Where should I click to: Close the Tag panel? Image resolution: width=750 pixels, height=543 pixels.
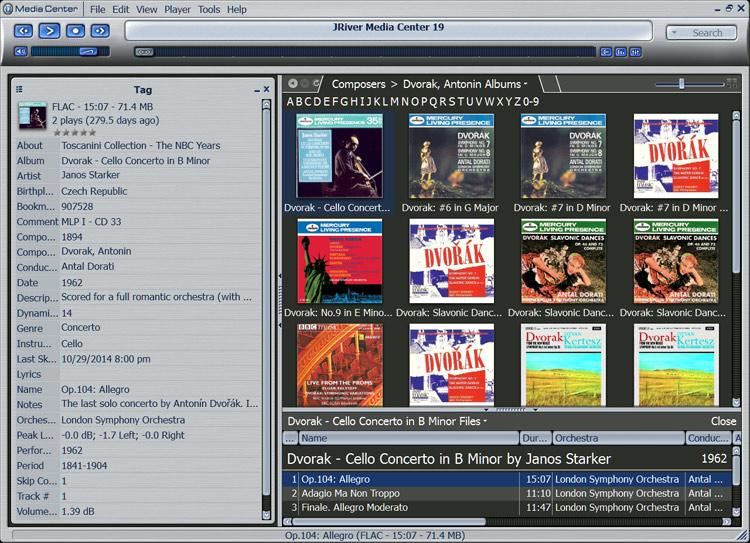(x=266, y=89)
